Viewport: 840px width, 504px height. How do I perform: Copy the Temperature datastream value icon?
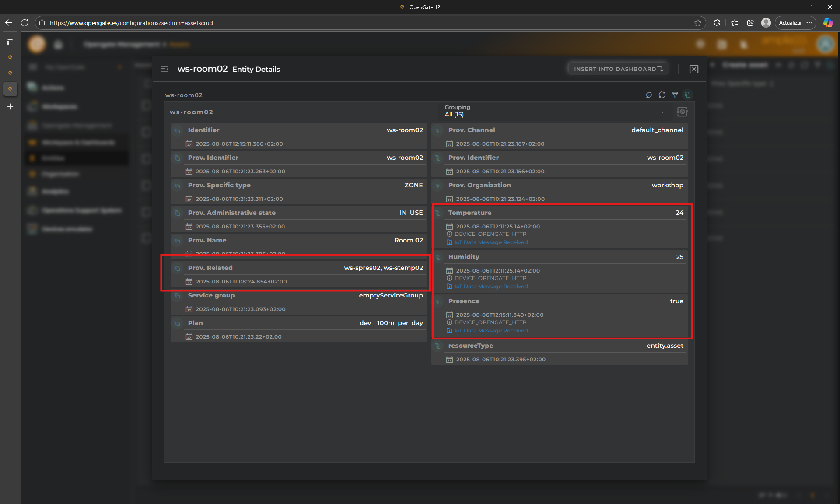click(x=438, y=213)
